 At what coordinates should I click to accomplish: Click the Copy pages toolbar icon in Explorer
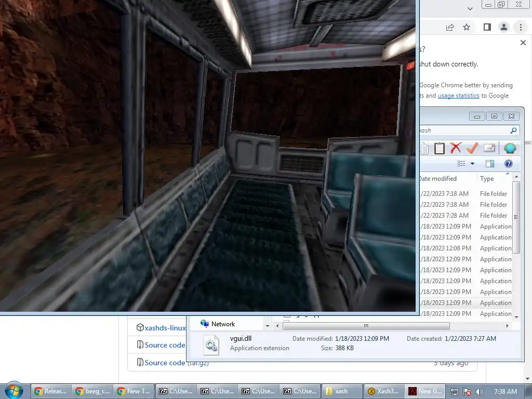click(424, 148)
